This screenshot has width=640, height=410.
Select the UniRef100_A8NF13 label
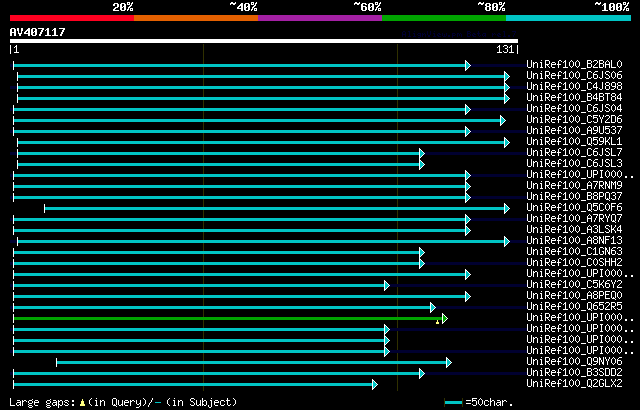coord(574,241)
